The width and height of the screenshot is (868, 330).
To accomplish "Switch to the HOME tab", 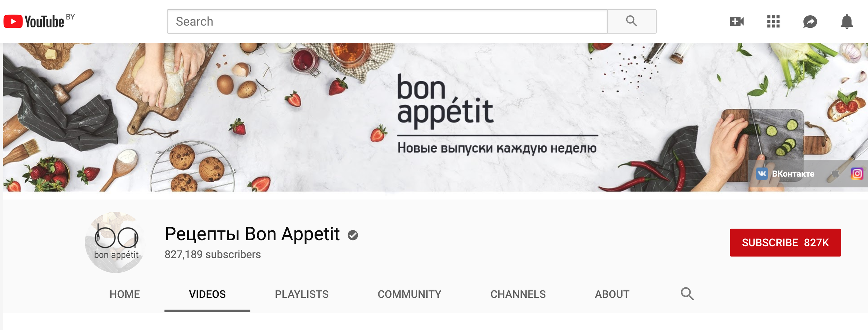I will (x=125, y=294).
